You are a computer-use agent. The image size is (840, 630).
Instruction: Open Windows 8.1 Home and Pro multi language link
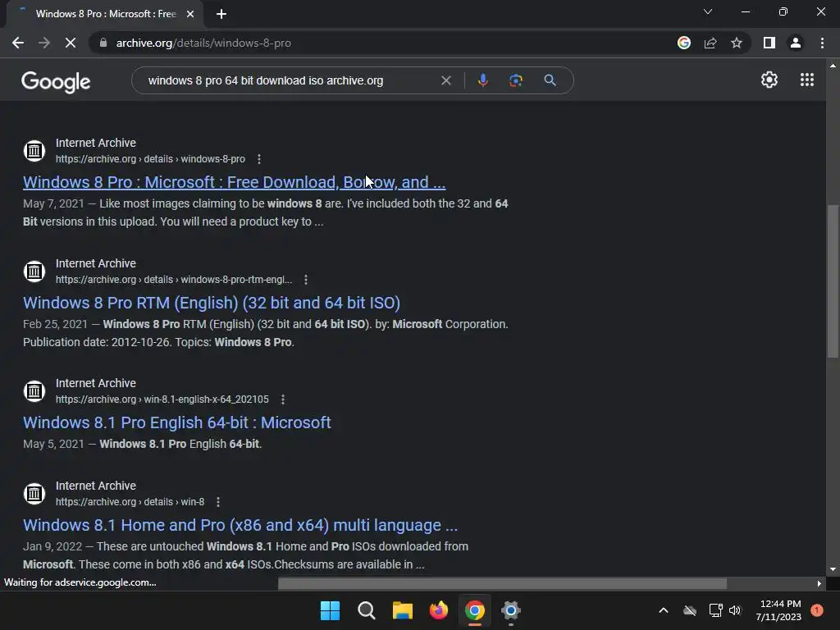(x=240, y=525)
